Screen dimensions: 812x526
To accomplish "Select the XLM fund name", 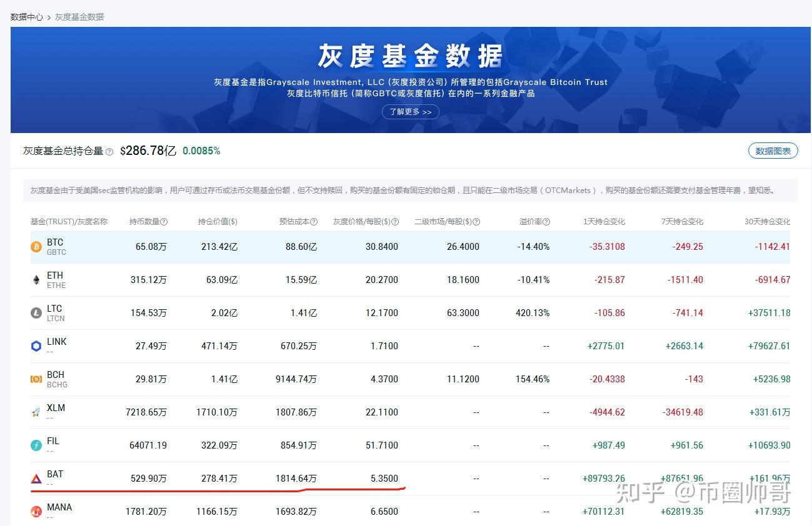I will (x=56, y=408).
